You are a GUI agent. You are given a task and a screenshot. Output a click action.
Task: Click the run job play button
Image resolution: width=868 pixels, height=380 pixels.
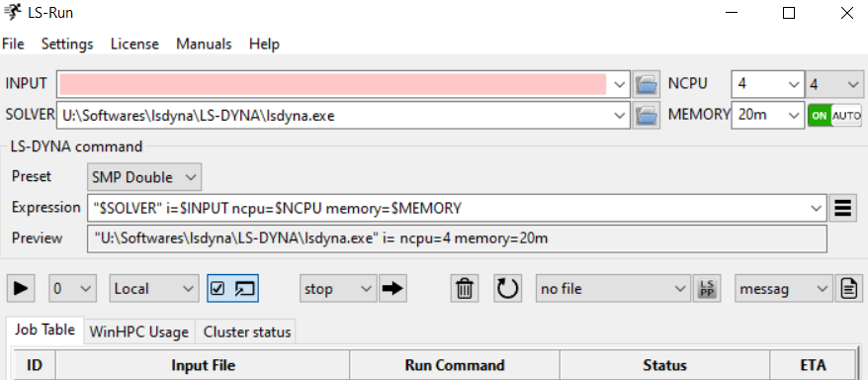click(21, 289)
